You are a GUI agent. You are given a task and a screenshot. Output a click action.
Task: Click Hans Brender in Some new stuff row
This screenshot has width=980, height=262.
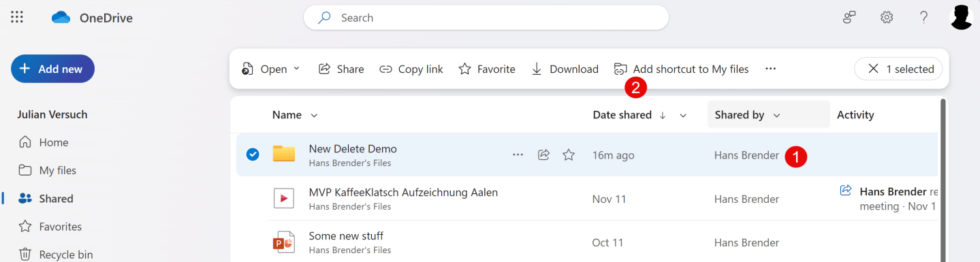(746, 242)
